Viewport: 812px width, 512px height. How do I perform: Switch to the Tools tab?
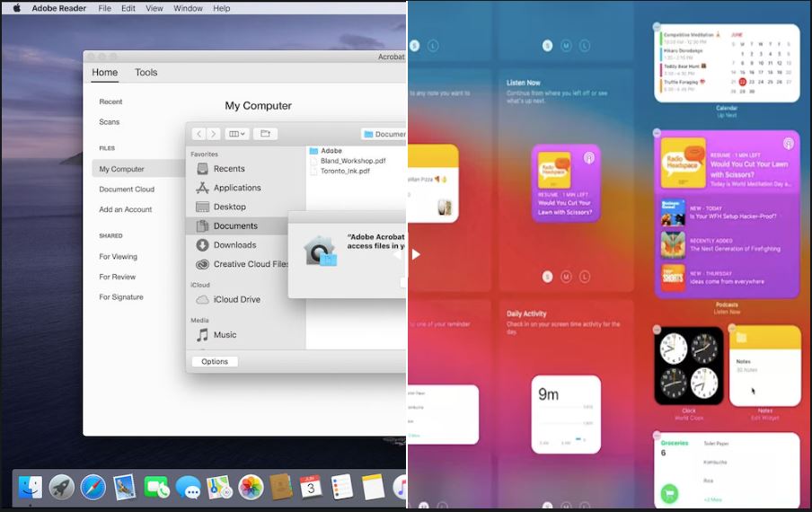click(146, 73)
